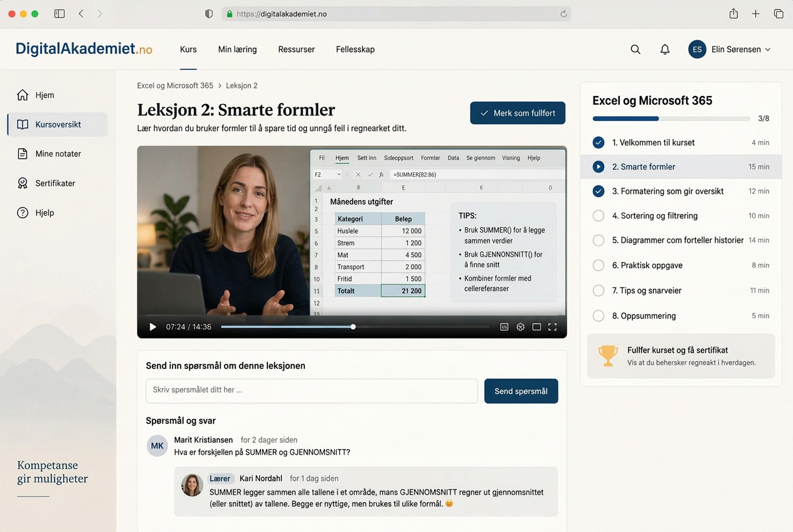Viewport: 793px width, 532px height.
Task: Open the Kurs navigation tab
Action: pos(188,50)
